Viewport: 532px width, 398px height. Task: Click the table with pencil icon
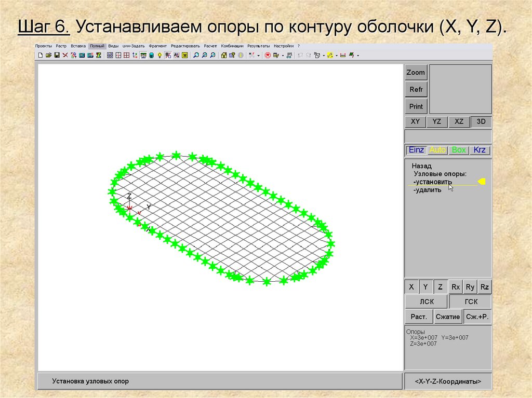tap(276, 55)
